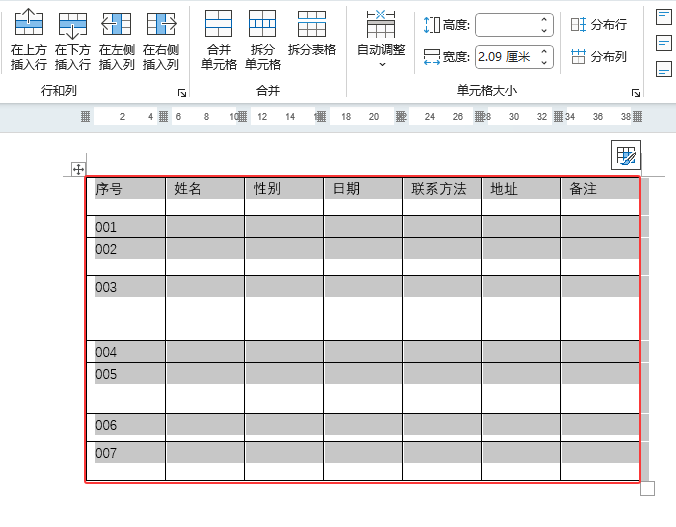Viewport: 676px width, 527px height.
Task: Click the 性别 header cell
Action: pos(284,196)
